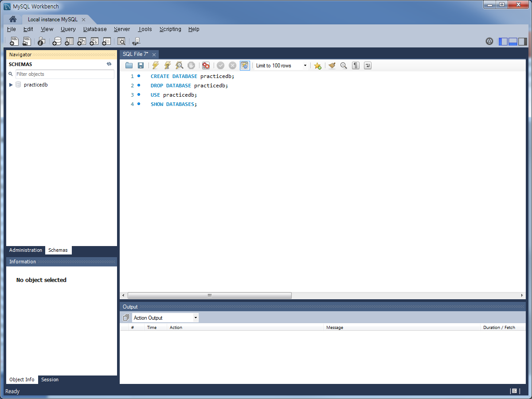This screenshot has height=399, width=532.
Task: Open SQL script file in new tab
Action: click(27, 41)
